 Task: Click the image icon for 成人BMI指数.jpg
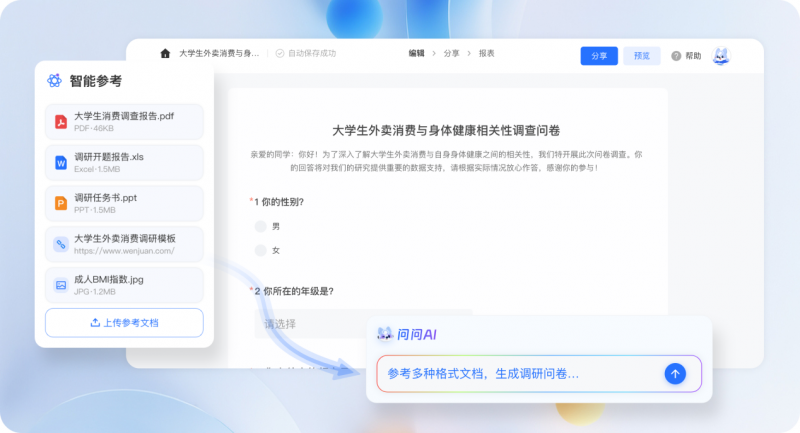(x=61, y=285)
